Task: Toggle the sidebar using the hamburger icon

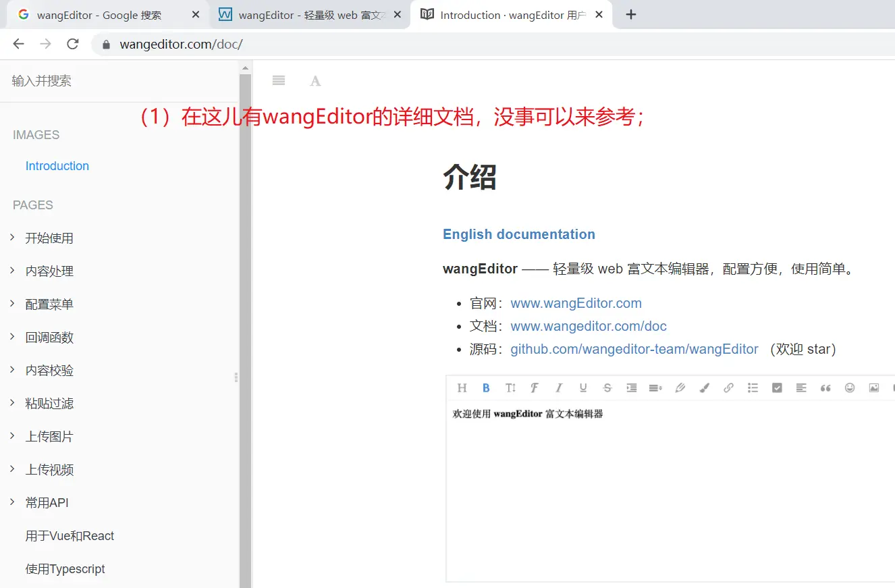Action: pyautogui.click(x=279, y=81)
